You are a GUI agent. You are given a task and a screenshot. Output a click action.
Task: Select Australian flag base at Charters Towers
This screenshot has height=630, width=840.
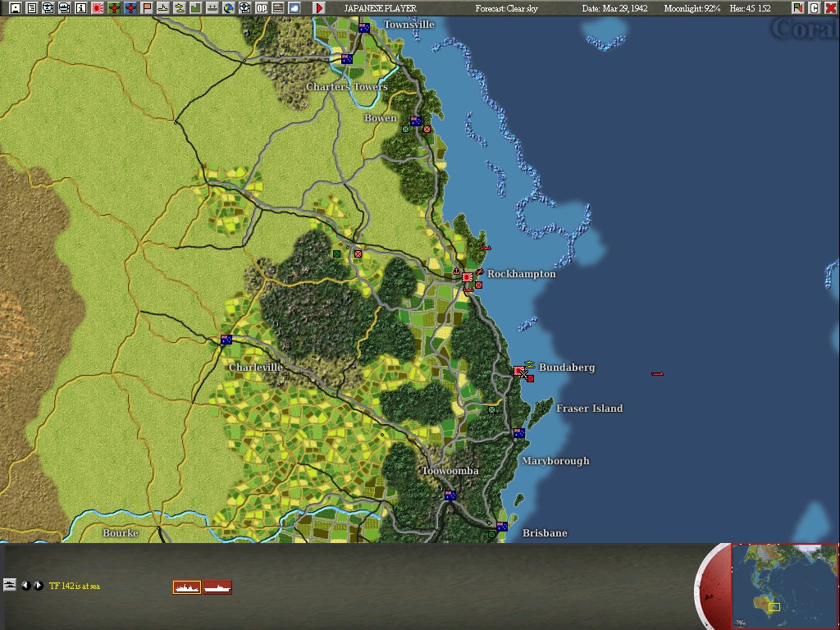click(x=347, y=59)
